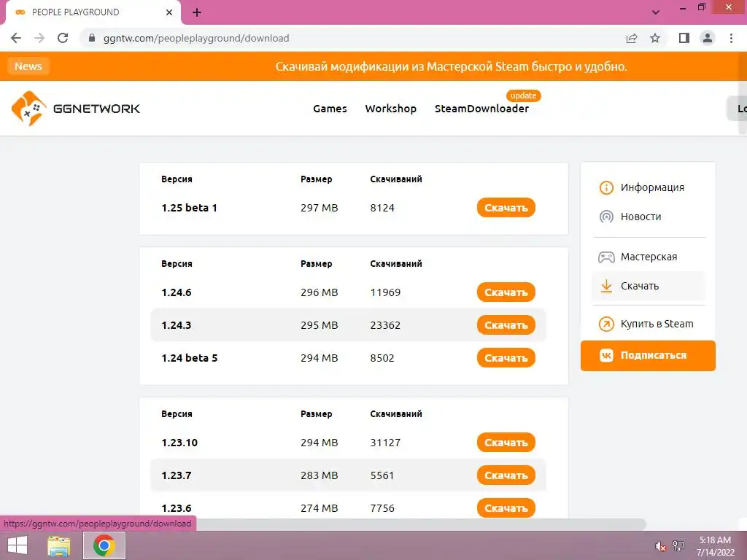Viewport: 747px width, 560px height.
Task: Open the SteamDownloader menu item
Action: [x=481, y=109]
